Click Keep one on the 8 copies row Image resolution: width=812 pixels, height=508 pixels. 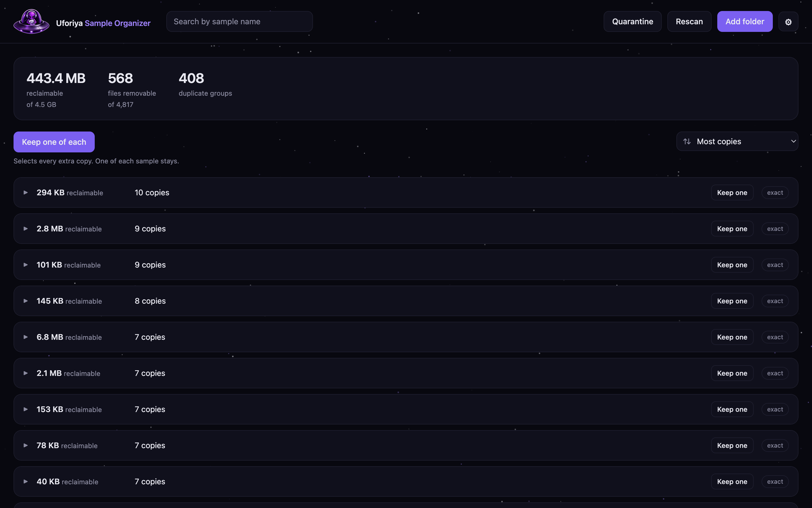(x=732, y=301)
